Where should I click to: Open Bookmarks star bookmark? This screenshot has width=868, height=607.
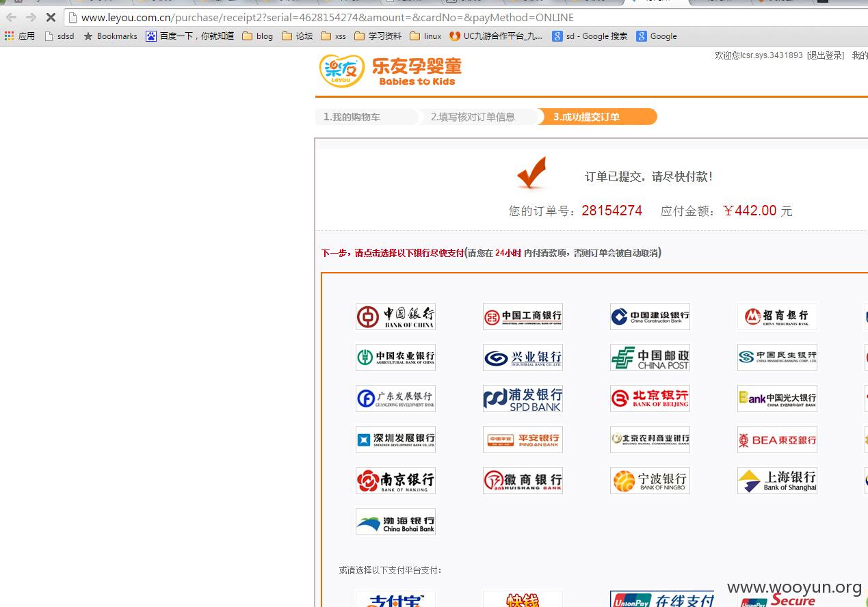[110, 36]
